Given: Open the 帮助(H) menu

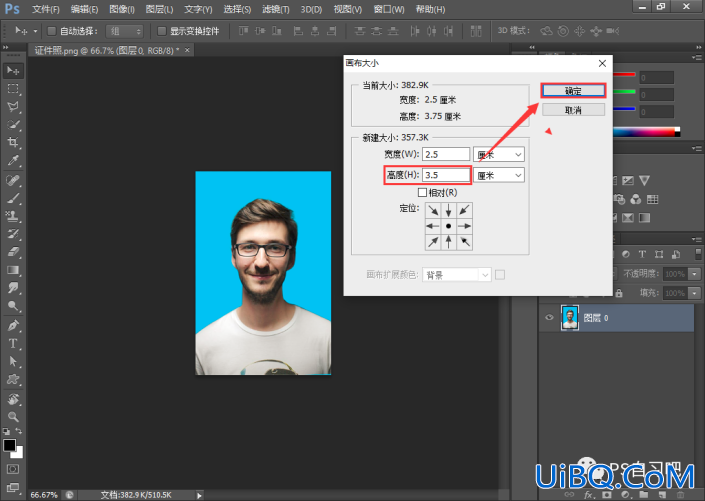Looking at the screenshot, I should click(430, 9).
